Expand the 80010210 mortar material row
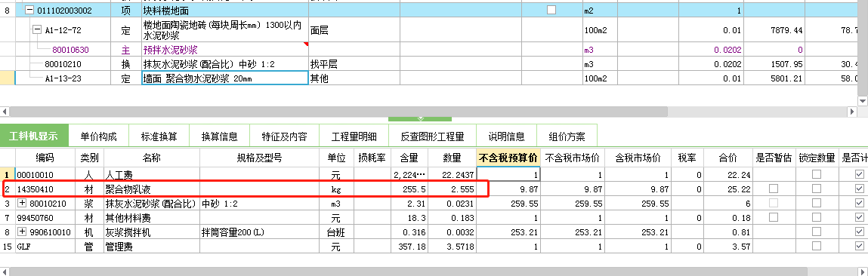 point(22,204)
